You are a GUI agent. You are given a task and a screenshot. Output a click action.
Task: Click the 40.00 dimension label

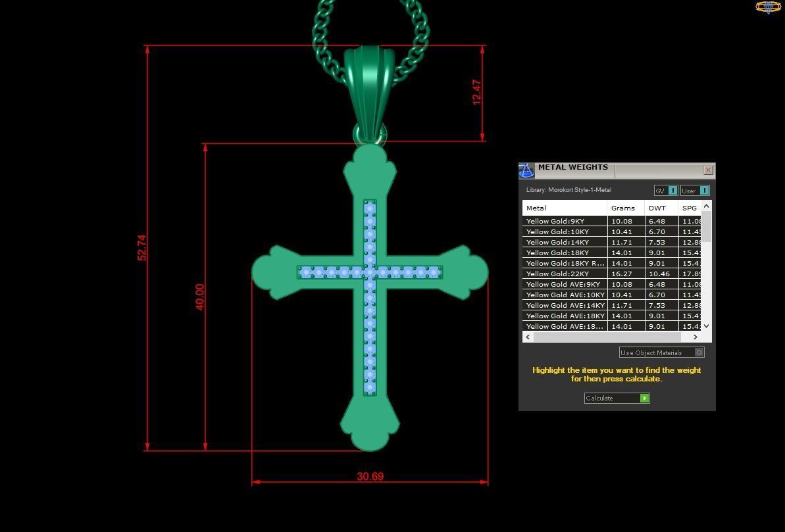pos(200,297)
